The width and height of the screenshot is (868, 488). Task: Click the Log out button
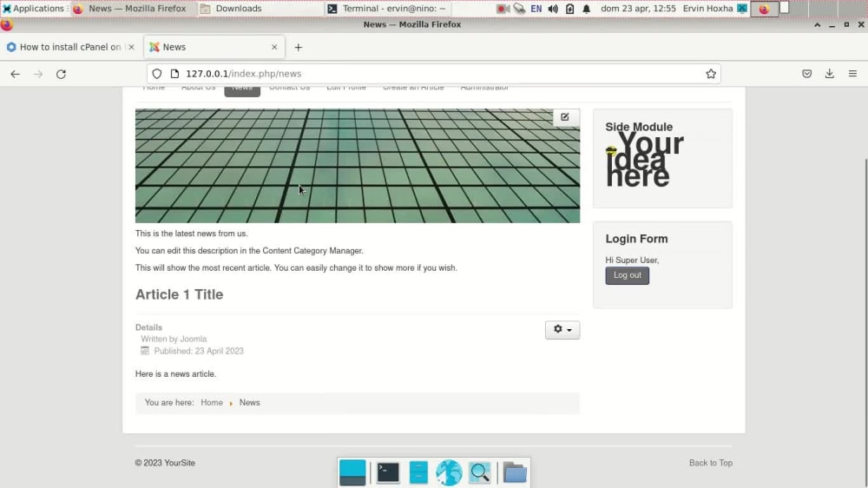[x=628, y=275]
